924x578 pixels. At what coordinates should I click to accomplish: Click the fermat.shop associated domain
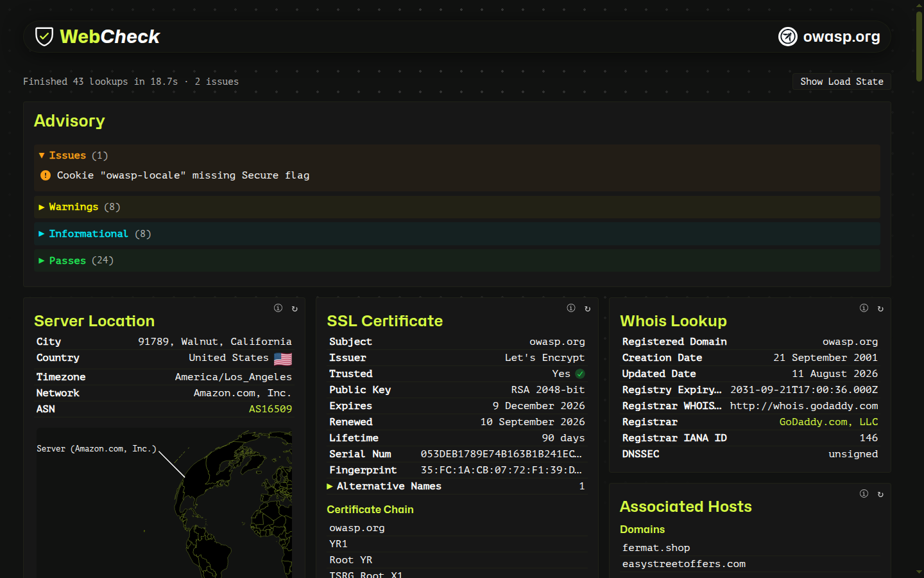click(656, 548)
